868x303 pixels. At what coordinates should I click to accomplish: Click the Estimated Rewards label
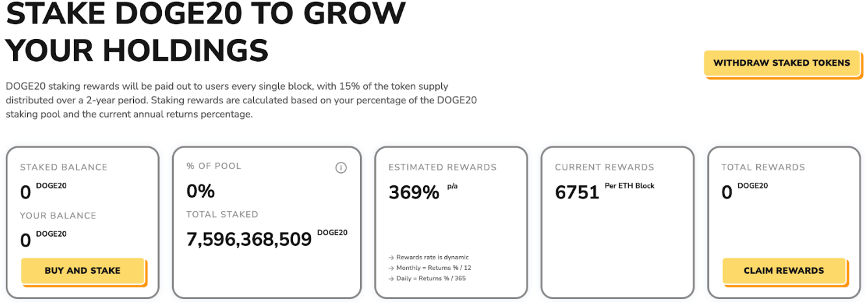(x=442, y=167)
